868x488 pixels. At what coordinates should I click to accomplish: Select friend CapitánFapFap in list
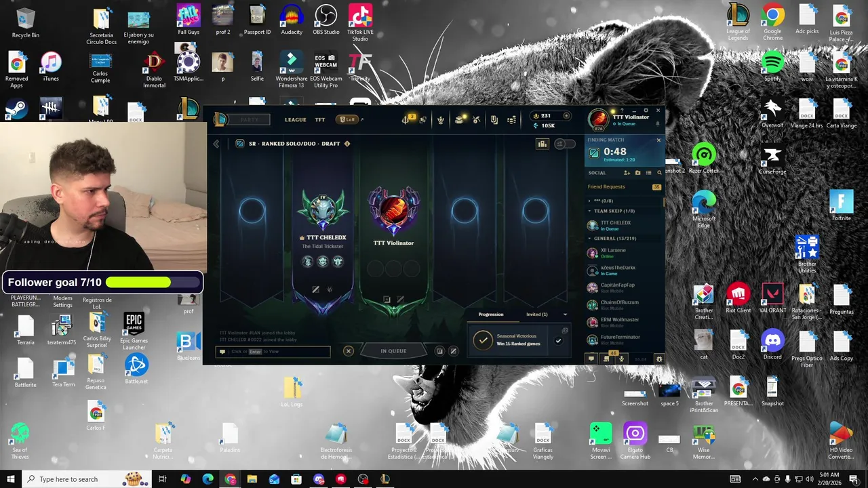[x=624, y=287]
